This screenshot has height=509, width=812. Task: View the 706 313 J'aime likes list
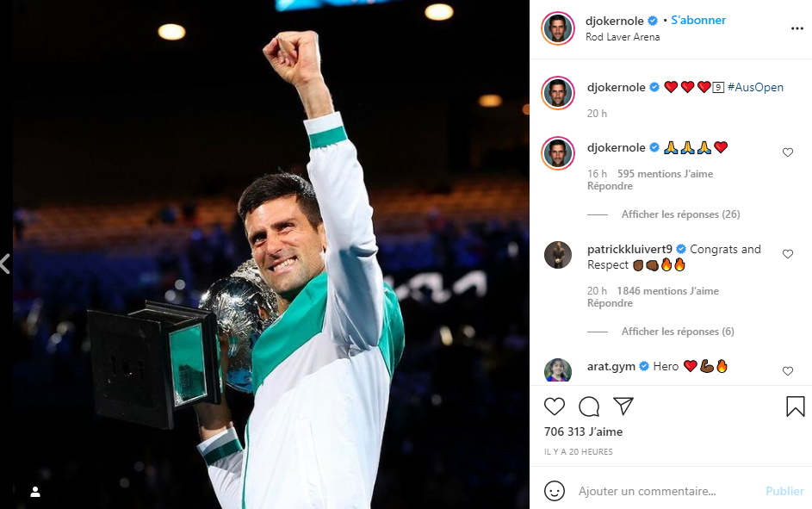(583, 431)
